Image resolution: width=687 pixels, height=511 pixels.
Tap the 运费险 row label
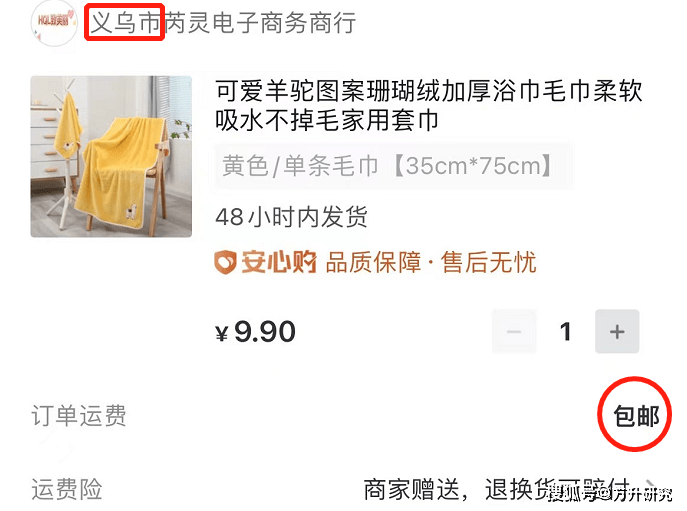pyautogui.click(x=67, y=489)
